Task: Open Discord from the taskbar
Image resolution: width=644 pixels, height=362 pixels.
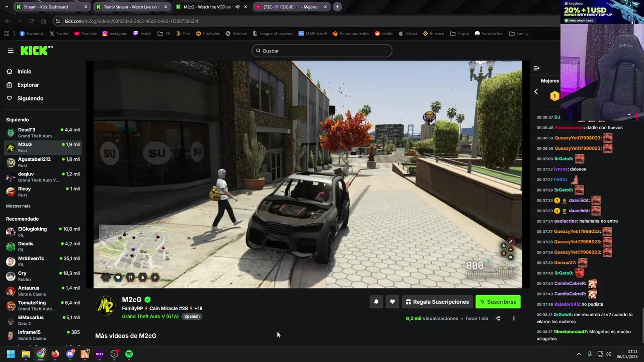Action: click(70, 354)
